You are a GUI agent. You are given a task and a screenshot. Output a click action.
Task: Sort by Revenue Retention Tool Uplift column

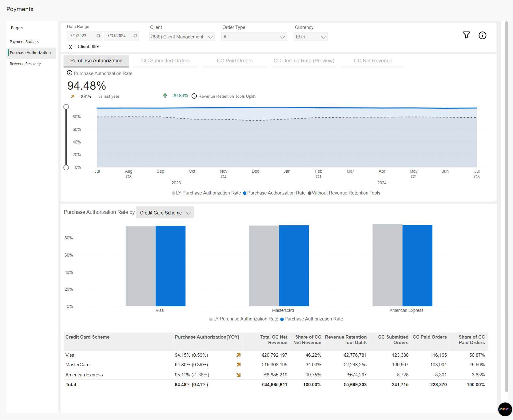[346, 340]
